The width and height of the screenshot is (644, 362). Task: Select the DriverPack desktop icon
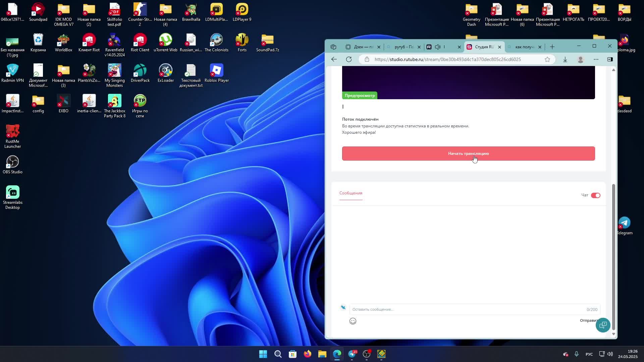pyautogui.click(x=140, y=73)
